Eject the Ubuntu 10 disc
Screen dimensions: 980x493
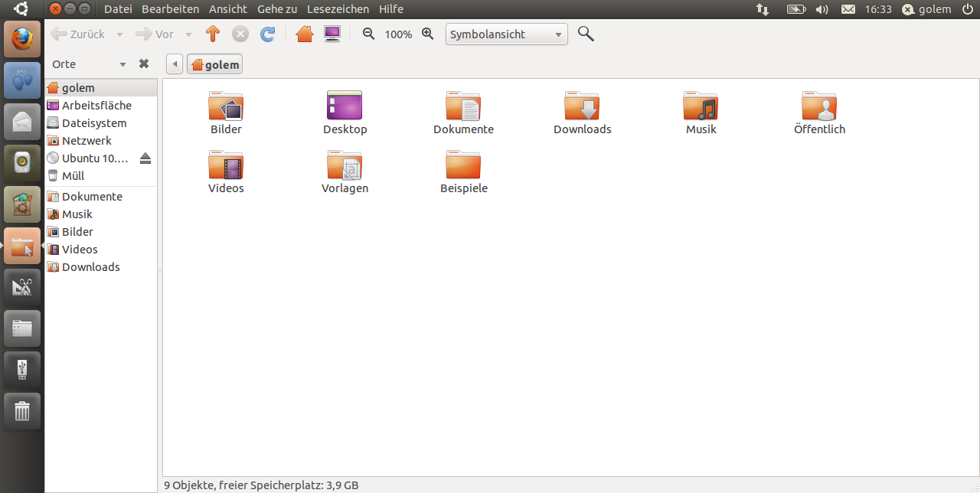pos(145,158)
